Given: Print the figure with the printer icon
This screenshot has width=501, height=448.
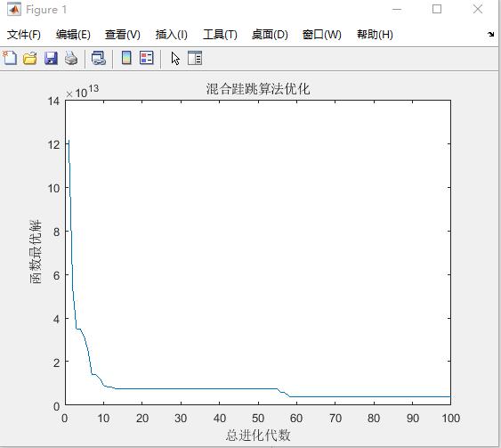Looking at the screenshot, I should coord(71,59).
